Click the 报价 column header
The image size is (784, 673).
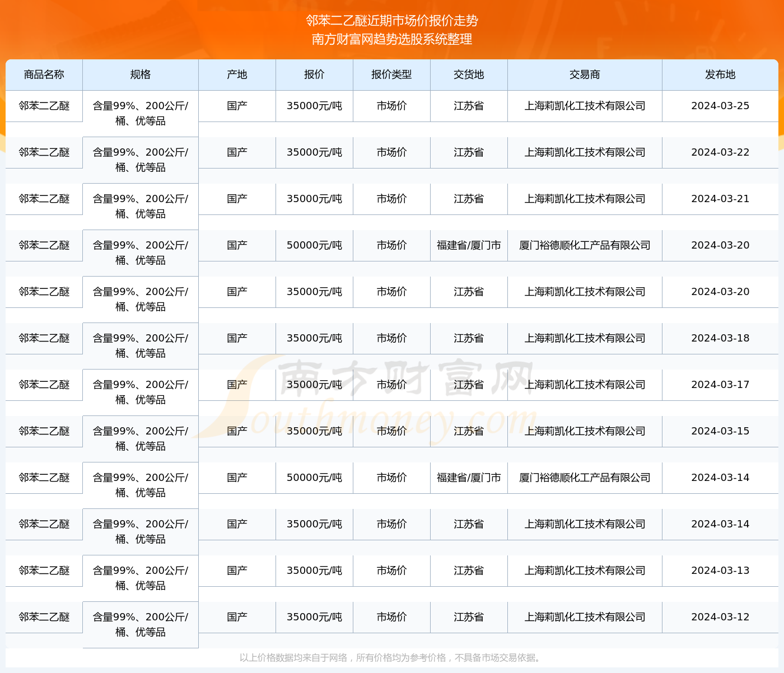315,74
